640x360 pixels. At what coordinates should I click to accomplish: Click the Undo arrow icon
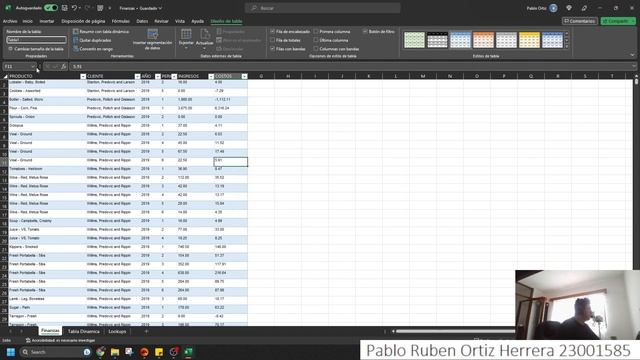(74, 8)
